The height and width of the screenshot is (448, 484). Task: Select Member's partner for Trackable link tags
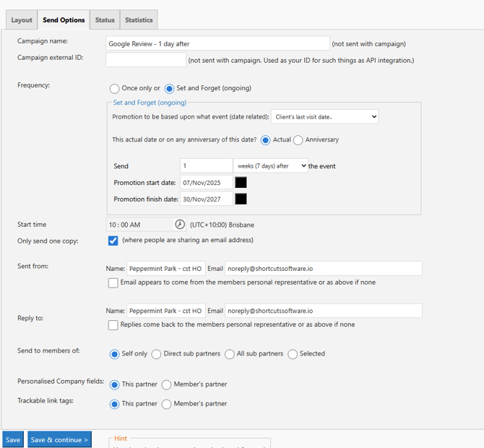point(166,404)
